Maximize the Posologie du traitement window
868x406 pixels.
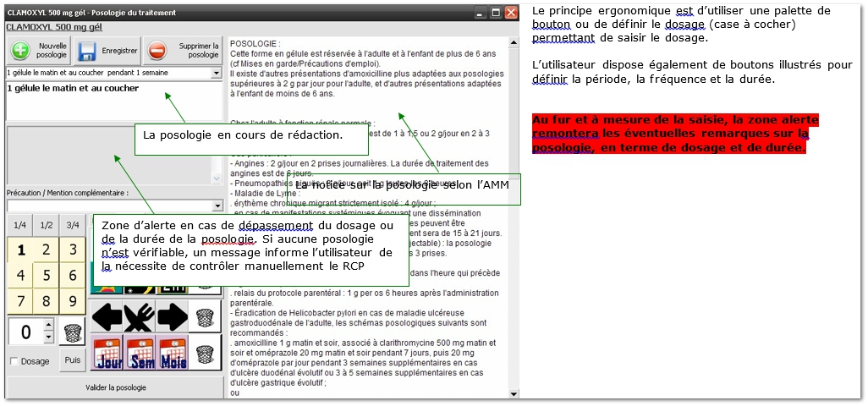[496, 12]
